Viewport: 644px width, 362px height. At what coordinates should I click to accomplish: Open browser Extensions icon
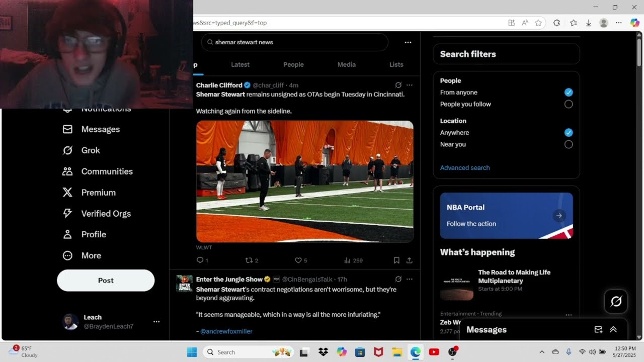click(556, 23)
